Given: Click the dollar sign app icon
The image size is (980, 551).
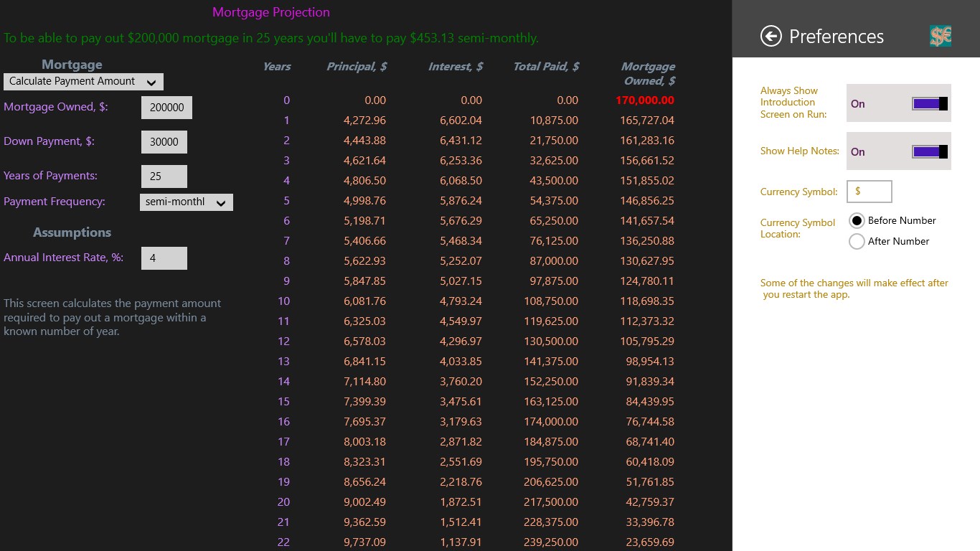Looking at the screenshot, I should [940, 34].
